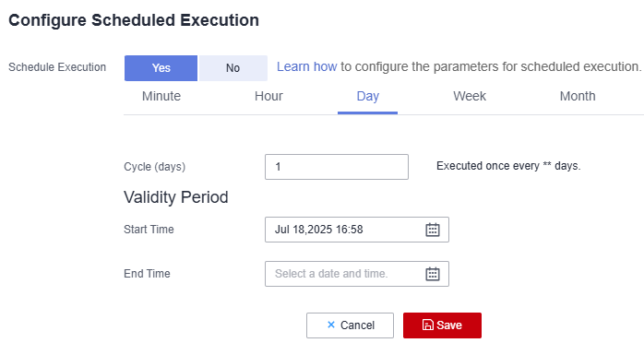The image size is (644, 343).
Task: Switch to the Minute tab
Action: [161, 96]
